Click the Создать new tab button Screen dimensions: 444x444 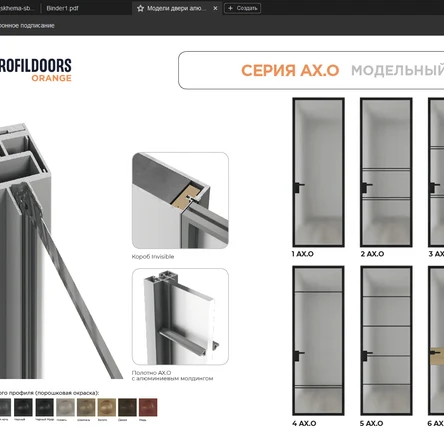click(243, 8)
